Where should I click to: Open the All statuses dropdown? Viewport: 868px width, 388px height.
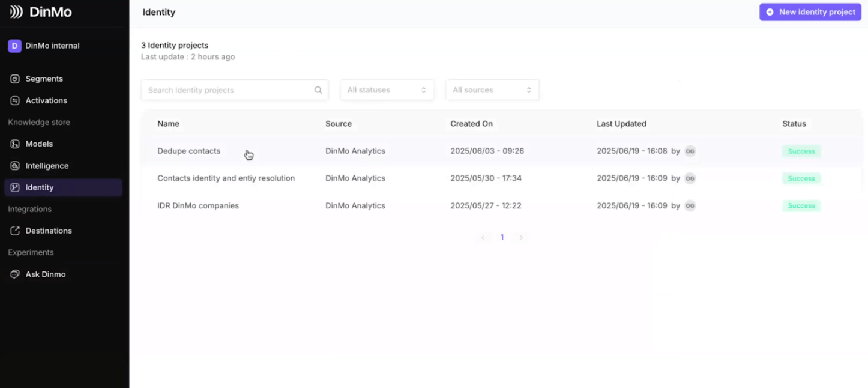coord(387,90)
